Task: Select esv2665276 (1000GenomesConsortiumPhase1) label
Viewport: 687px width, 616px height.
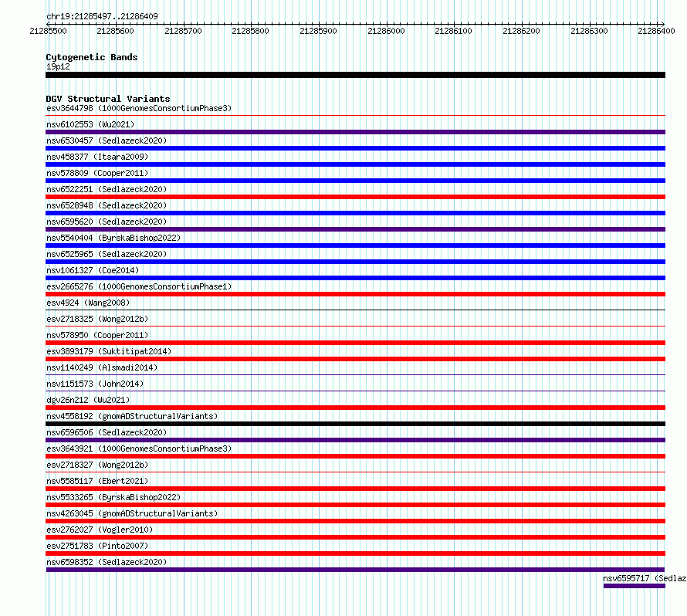Action: (139, 286)
